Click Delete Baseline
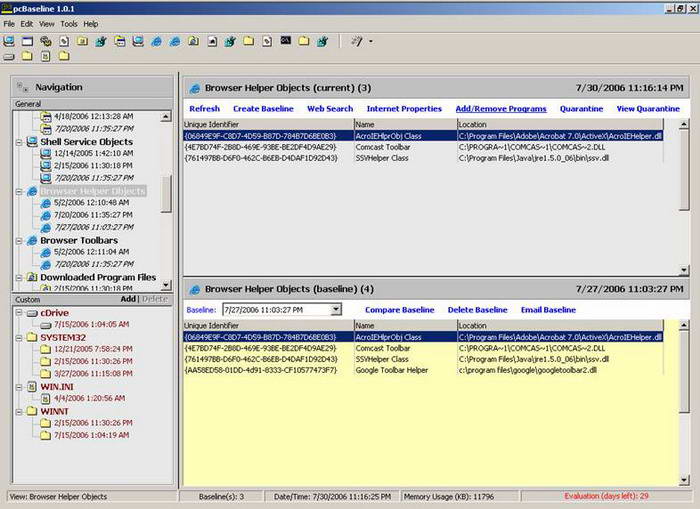This screenshot has height=509, width=700. click(477, 310)
